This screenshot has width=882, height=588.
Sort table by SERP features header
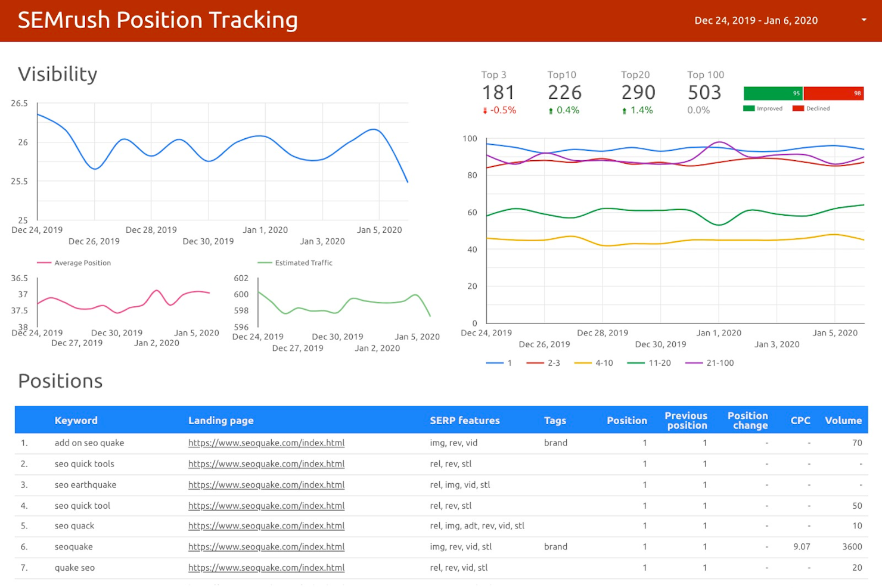click(x=465, y=421)
